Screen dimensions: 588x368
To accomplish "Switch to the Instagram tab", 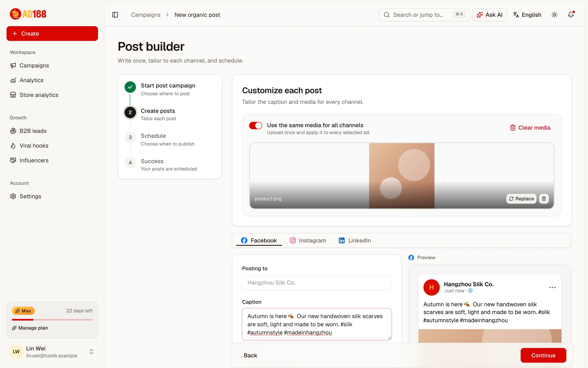I will [308, 240].
